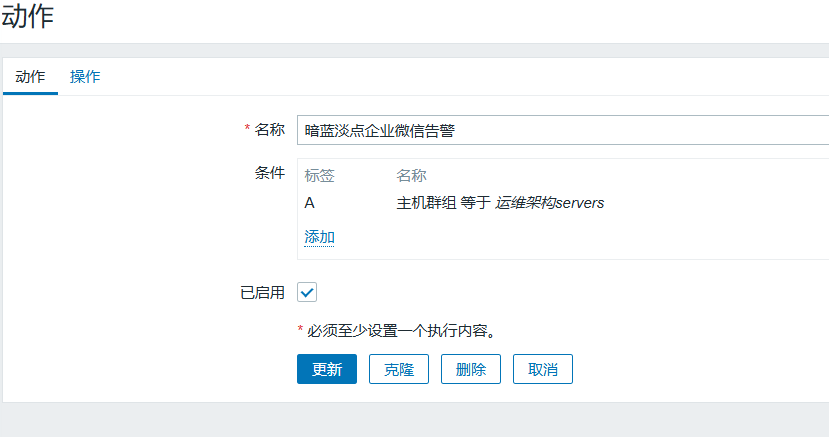The width and height of the screenshot is (829, 437).
Task: Click the 取消 button
Action: click(542, 369)
